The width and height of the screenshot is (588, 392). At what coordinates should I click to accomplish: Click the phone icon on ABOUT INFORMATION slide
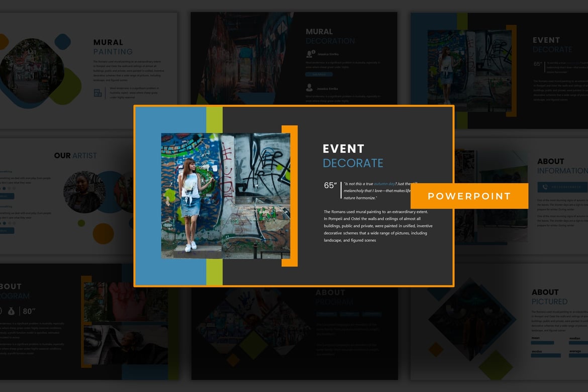tap(545, 187)
